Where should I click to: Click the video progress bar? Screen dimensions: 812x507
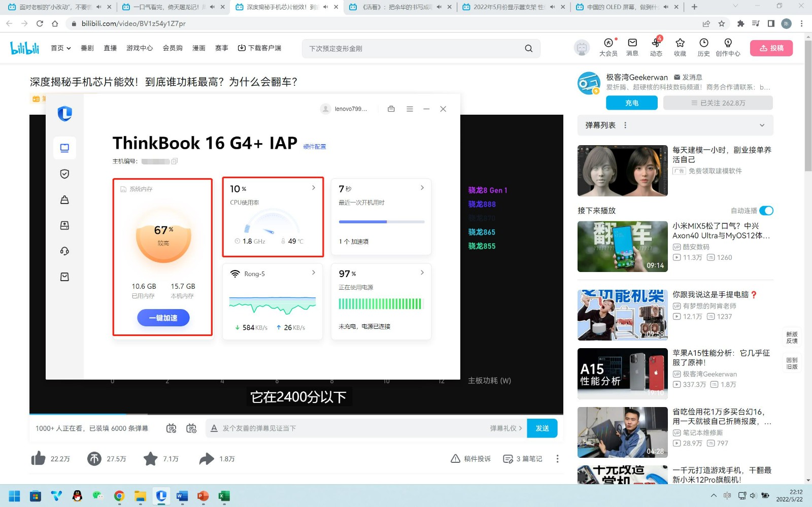(x=296, y=414)
